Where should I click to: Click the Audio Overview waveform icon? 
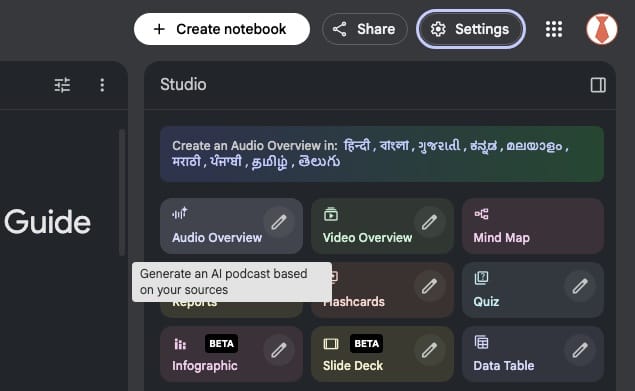(x=180, y=213)
